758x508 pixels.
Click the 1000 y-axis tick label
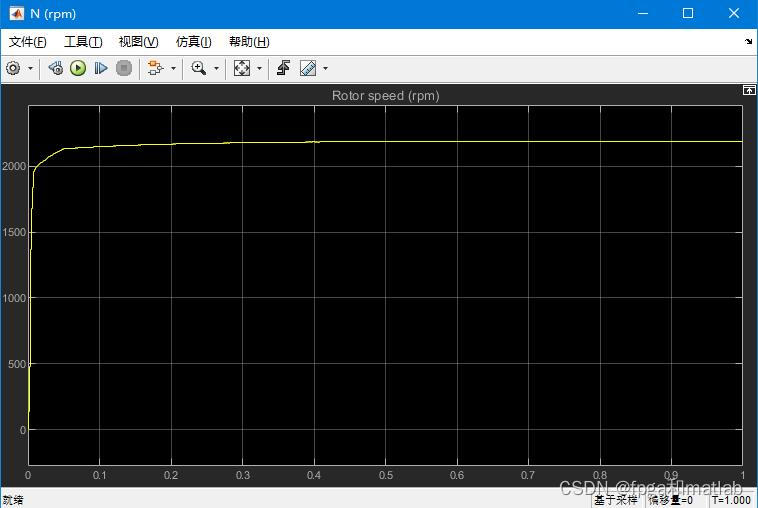[14, 298]
